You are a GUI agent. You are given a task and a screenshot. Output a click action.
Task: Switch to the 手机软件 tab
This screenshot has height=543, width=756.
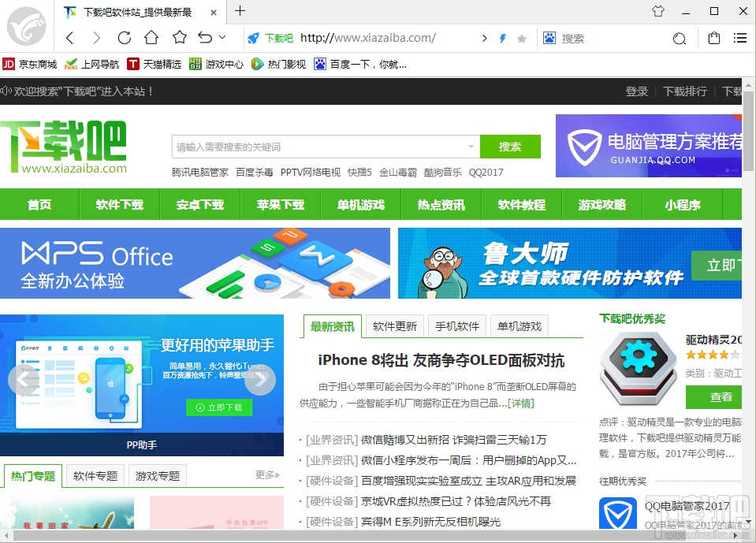click(457, 326)
